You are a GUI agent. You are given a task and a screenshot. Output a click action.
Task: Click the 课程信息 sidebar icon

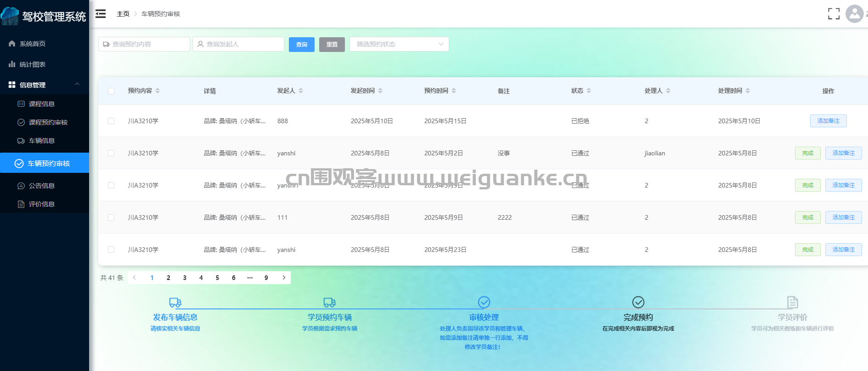pyautogui.click(x=21, y=104)
